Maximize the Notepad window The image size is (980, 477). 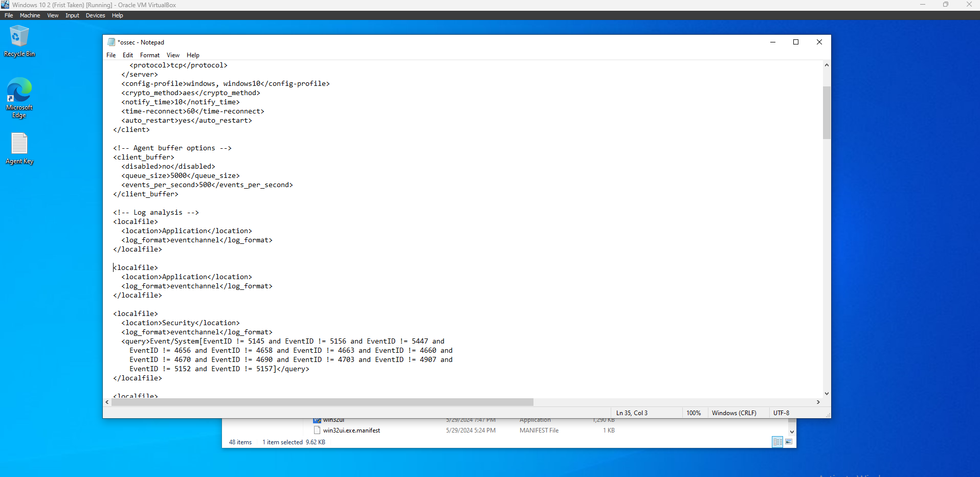[x=796, y=42]
